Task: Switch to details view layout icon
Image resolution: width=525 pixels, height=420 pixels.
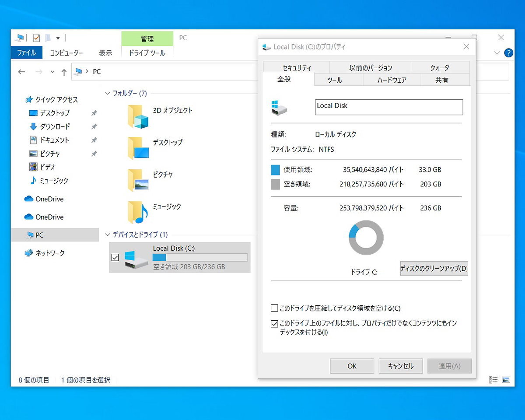Action: pyautogui.click(x=494, y=380)
